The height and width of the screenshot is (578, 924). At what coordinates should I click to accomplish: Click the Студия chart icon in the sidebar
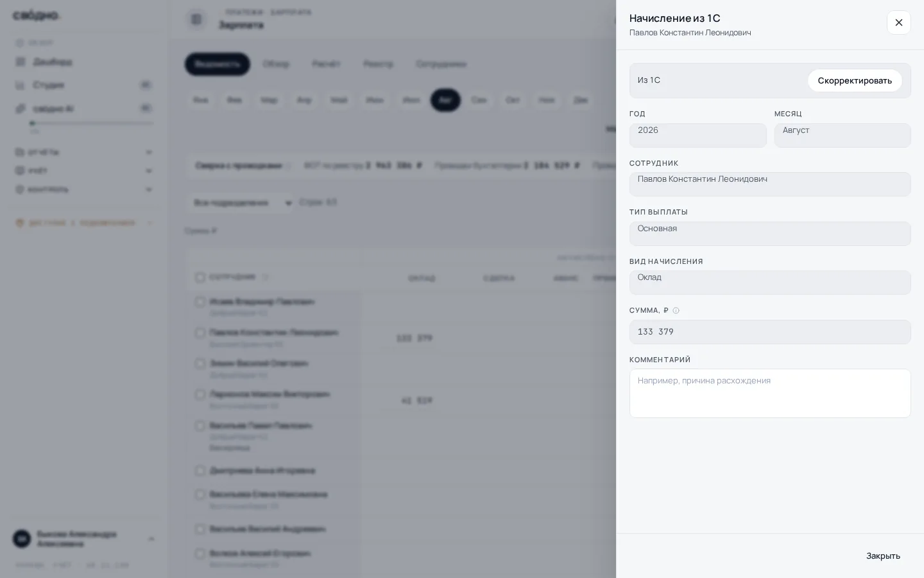point(21,85)
